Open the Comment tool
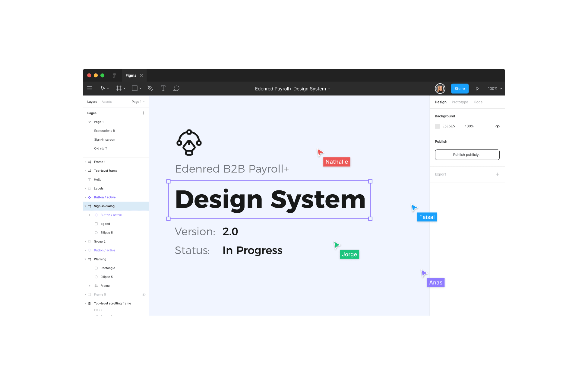Viewport: 588px width, 385px height. coord(176,88)
